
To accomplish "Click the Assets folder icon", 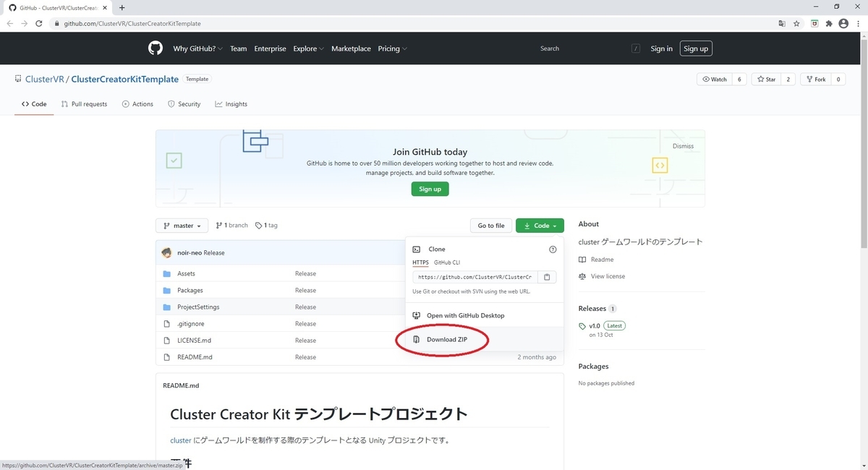I will click(x=167, y=274).
